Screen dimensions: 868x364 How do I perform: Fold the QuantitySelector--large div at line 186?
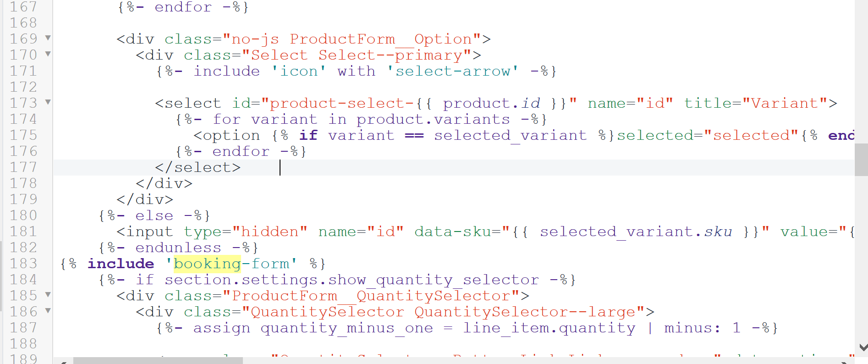click(x=48, y=310)
